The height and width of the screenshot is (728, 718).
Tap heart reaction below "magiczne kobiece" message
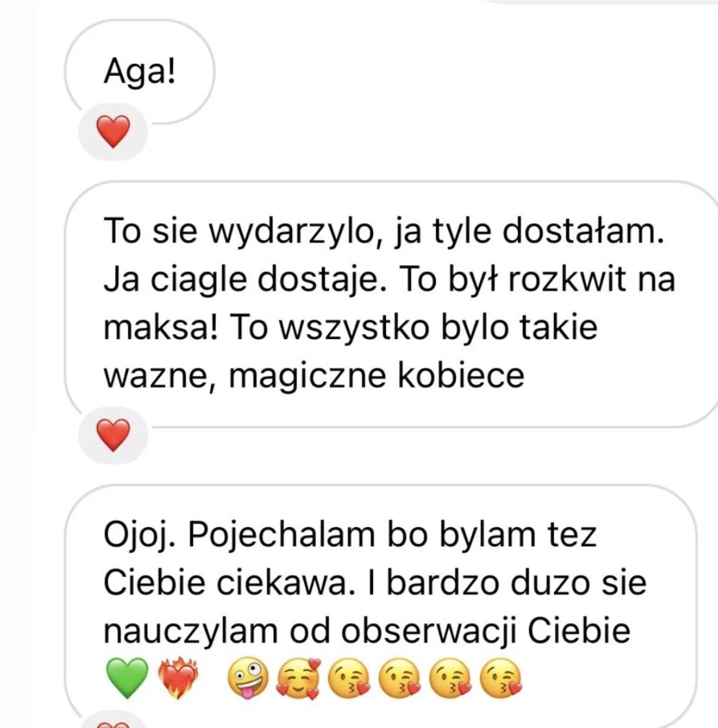point(113,436)
